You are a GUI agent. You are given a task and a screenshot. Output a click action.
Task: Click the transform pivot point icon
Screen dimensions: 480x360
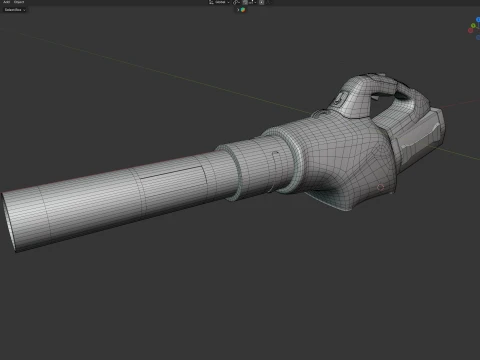point(236,2)
